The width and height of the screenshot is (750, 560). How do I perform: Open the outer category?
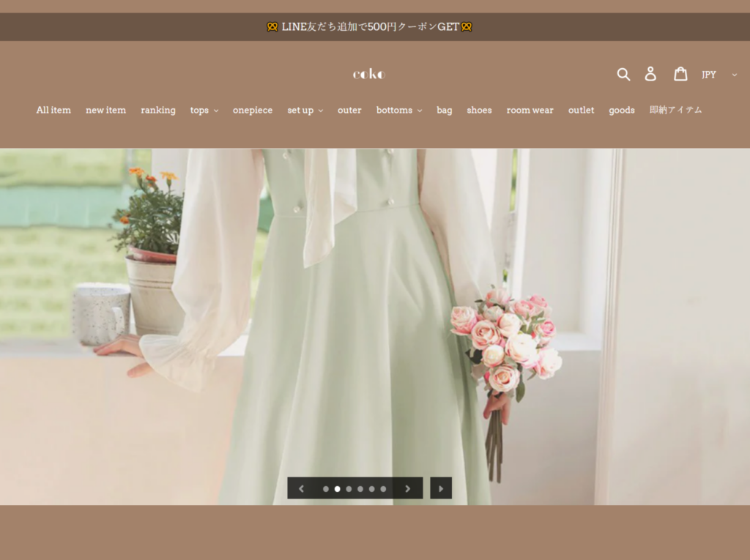coord(349,110)
